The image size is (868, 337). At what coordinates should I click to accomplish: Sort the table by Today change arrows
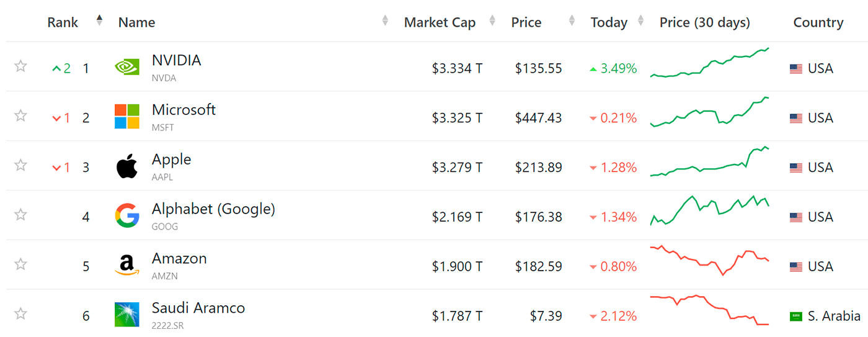tap(640, 20)
